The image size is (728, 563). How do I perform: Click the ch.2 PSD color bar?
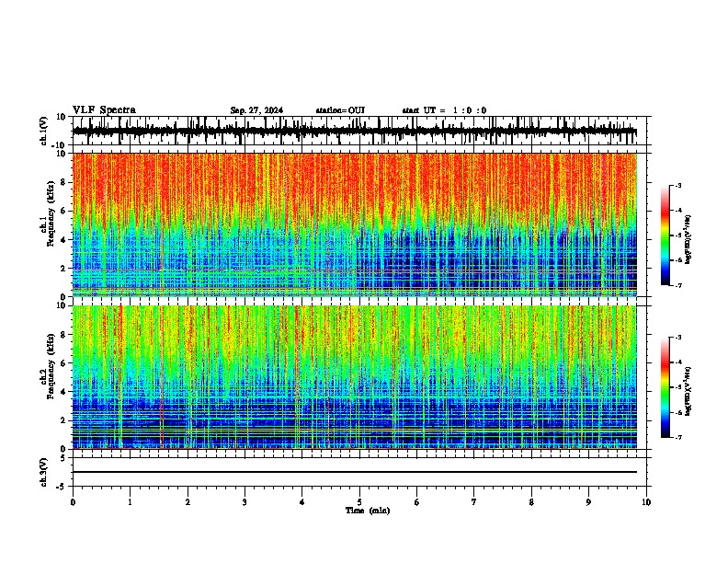click(665, 387)
